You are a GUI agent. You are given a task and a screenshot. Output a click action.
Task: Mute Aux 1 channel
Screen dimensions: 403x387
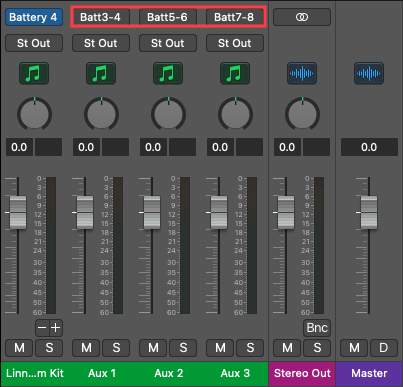(x=86, y=348)
